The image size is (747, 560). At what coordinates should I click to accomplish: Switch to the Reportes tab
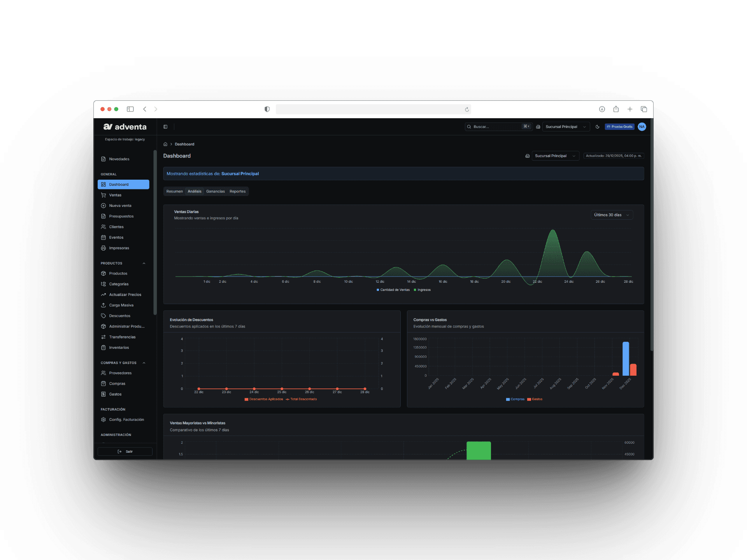237,191
